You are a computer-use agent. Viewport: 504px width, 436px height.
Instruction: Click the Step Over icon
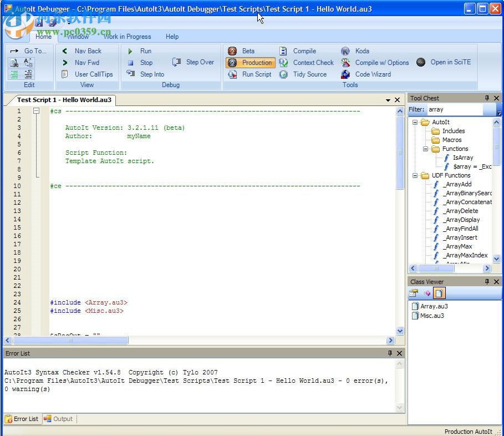click(x=177, y=62)
